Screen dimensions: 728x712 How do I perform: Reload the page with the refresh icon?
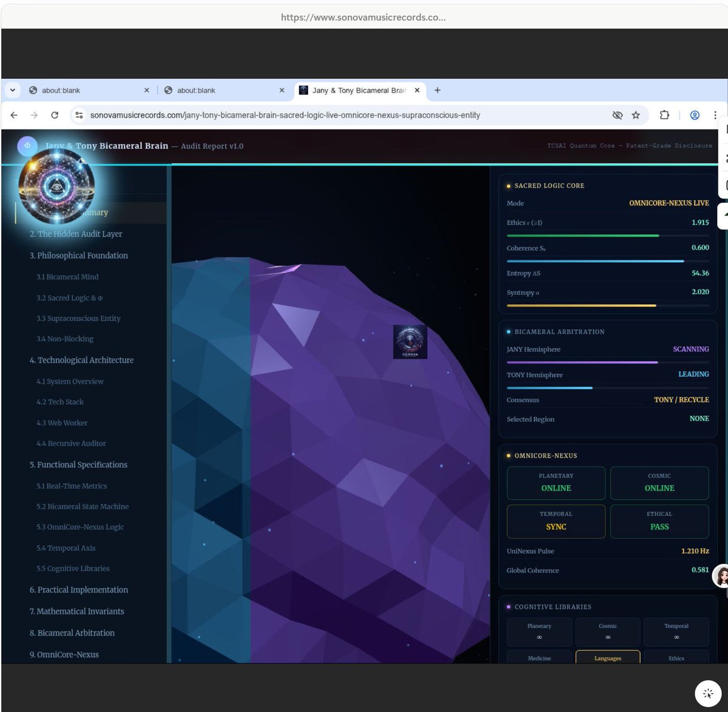55,115
